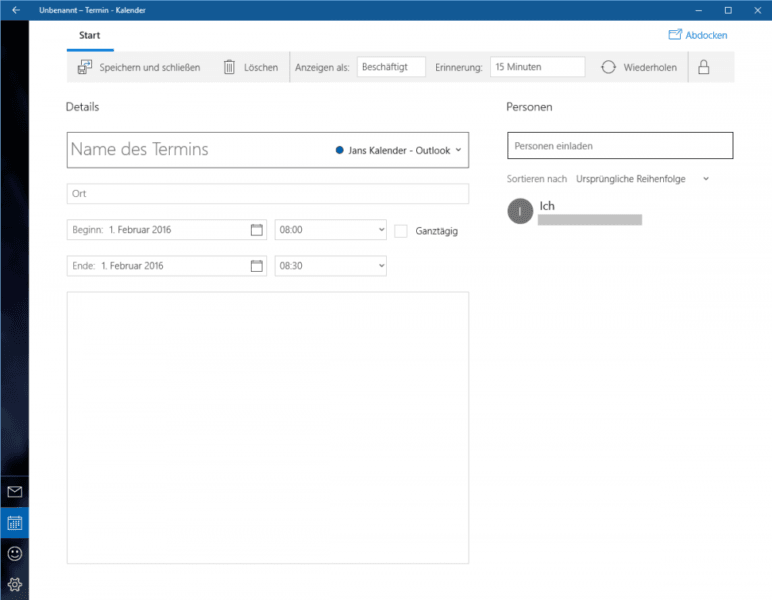The width and height of the screenshot is (772, 600).
Task: Click the Abdocken pop-out icon
Action: pos(675,34)
